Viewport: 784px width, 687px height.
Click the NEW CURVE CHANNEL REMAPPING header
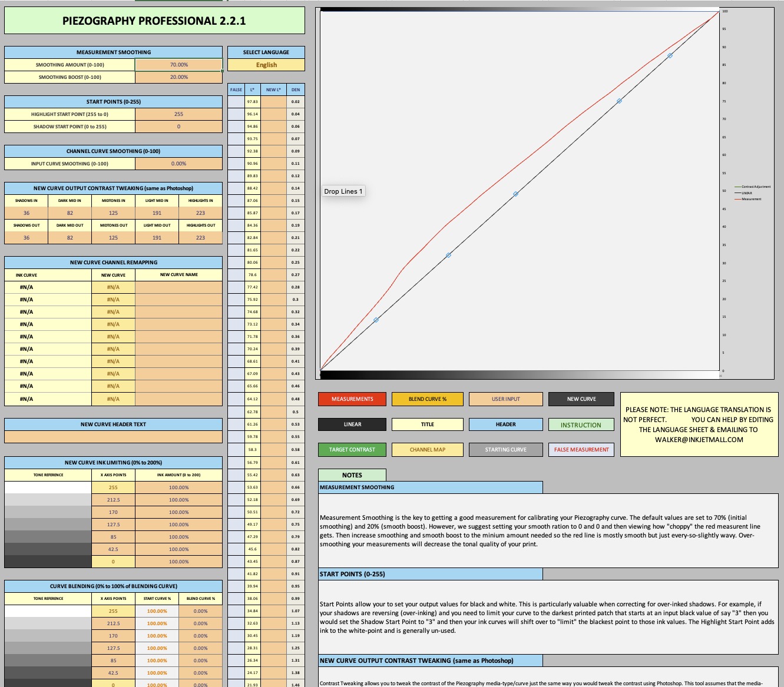click(114, 263)
